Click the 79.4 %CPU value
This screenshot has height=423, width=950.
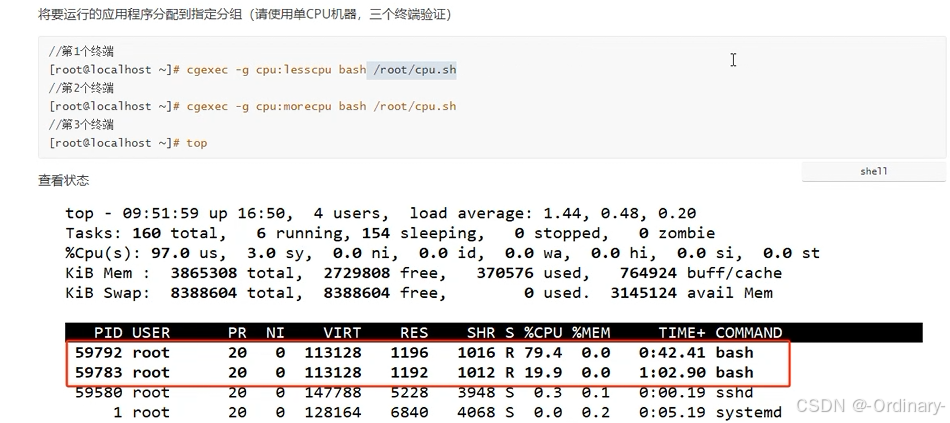click(x=543, y=353)
